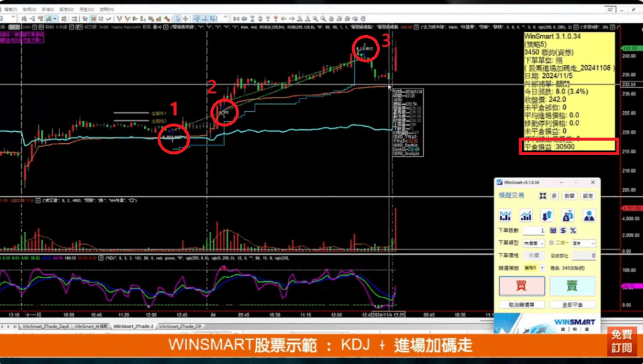Viewport: 643px width, 364px height.
Task: Select the crosshair tool in chart toolbar
Action: pyautogui.click(x=185, y=18)
